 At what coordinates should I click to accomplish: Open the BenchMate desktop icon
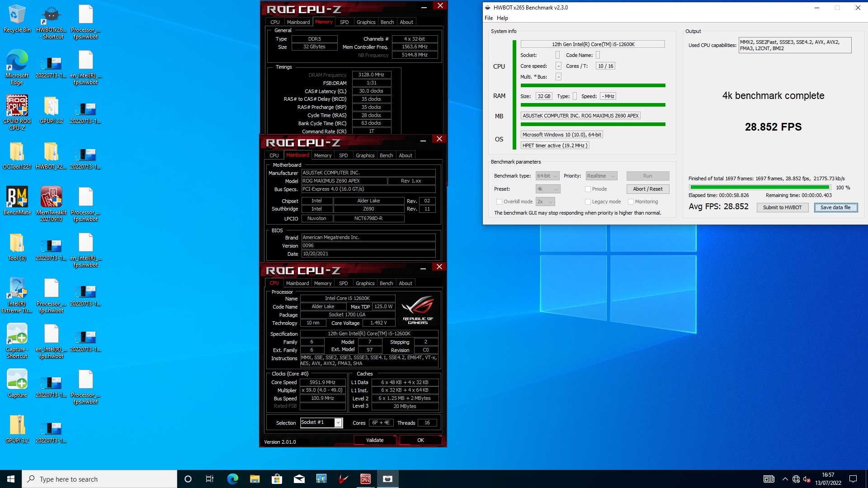(17, 201)
